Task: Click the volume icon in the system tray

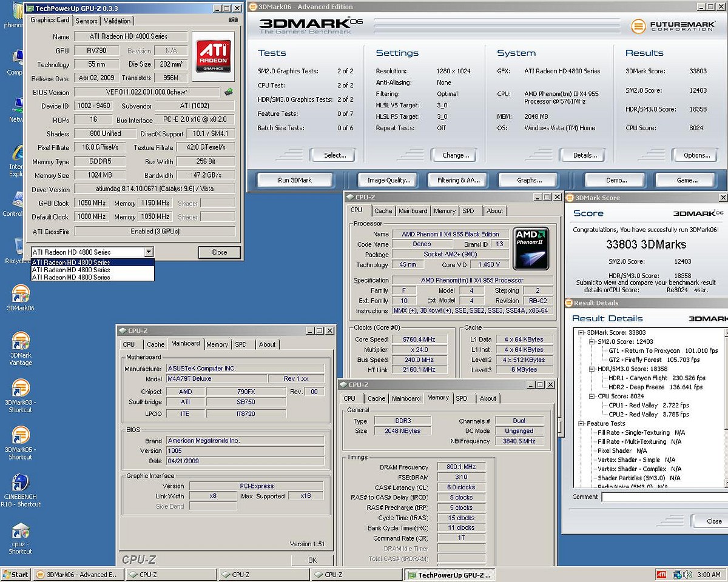Action: tap(687, 574)
